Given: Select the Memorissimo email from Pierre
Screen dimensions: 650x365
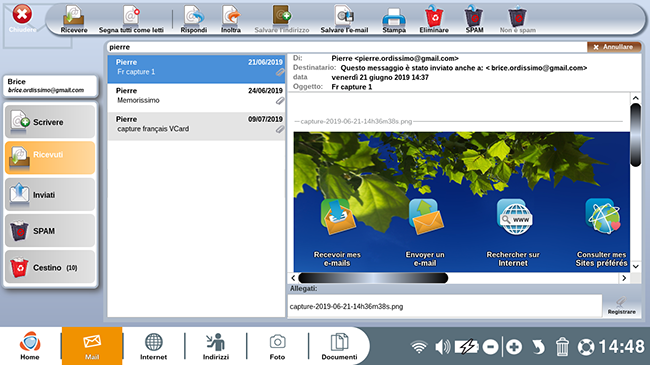Looking at the screenshot, I should pyautogui.click(x=196, y=97).
